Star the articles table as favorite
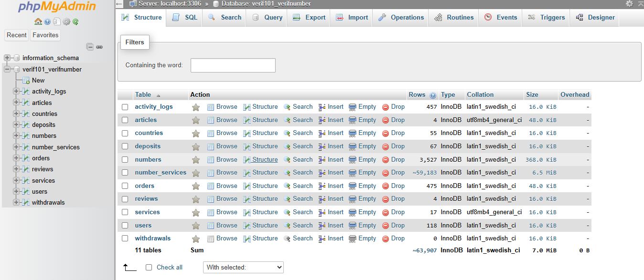644x280 pixels. pyautogui.click(x=196, y=120)
